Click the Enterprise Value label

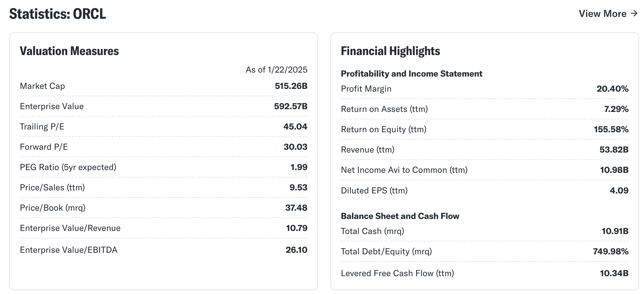52,106
